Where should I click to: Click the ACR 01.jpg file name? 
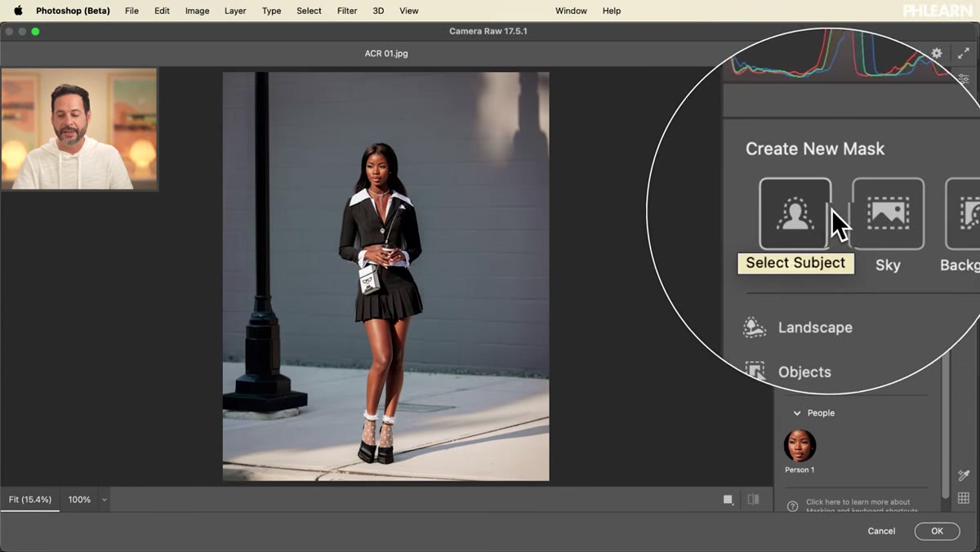(x=385, y=53)
